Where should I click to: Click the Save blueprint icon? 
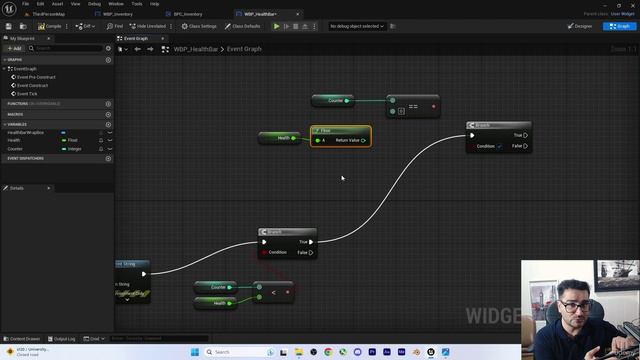point(9,26)
